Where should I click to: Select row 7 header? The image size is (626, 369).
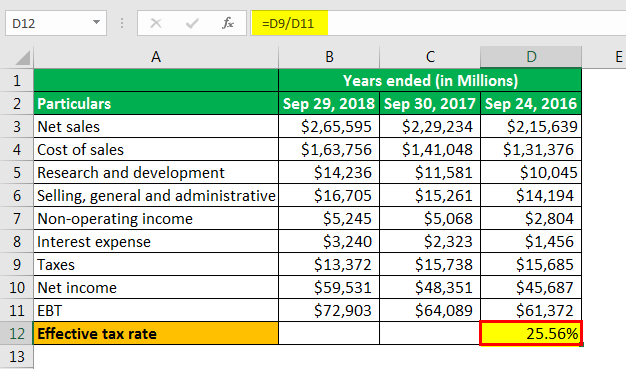[17, 218]
